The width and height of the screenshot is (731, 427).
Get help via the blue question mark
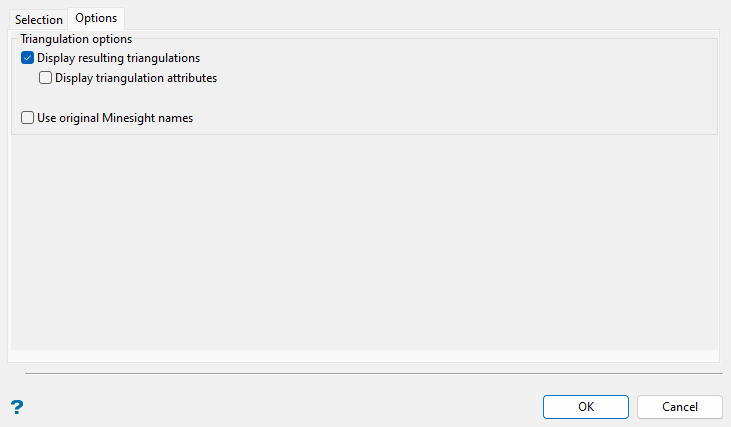pyautogui.click(x=16, y=407)
